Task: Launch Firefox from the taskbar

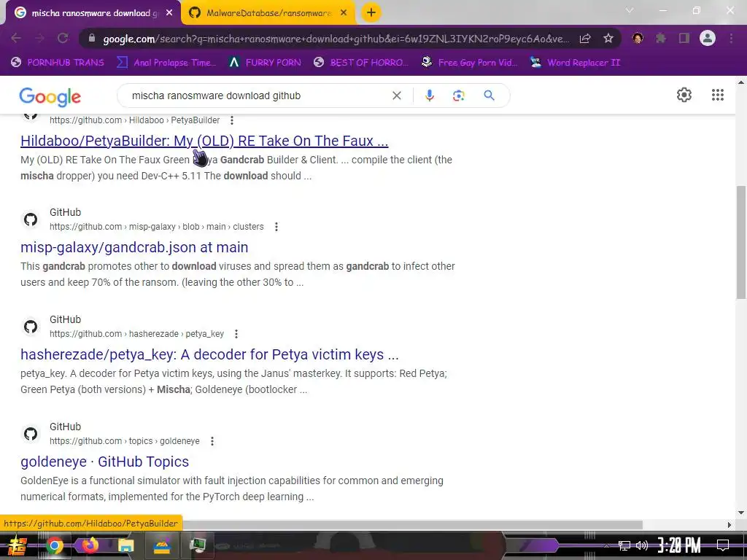Action: [90, 545]
